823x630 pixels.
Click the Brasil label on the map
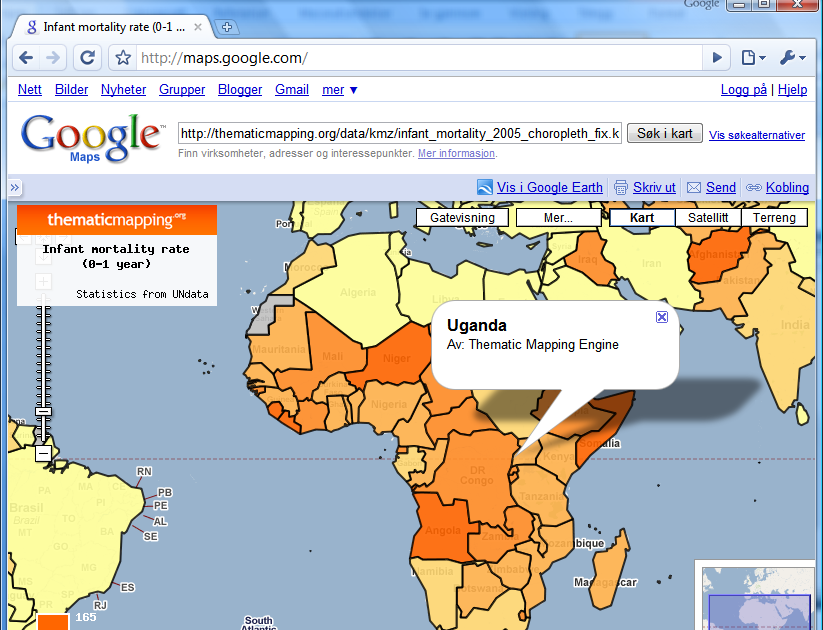[26, 508]
